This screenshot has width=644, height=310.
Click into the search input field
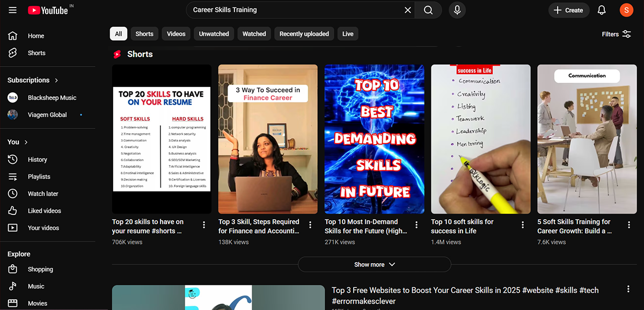pyautogui.click(x=295, y=10)
